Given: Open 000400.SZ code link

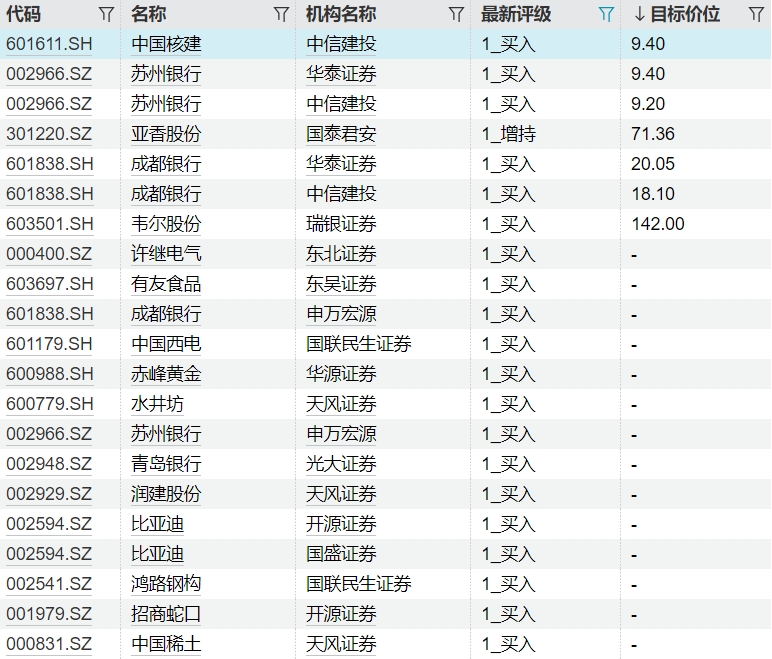Looking at the screenshot, I should (x=49, y=254).
